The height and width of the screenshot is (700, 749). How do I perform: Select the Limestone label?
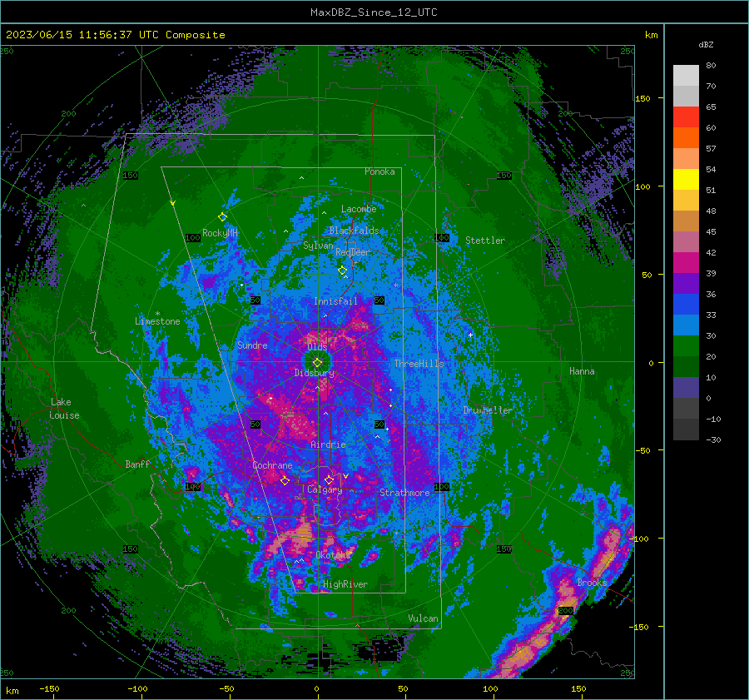(157, 321)
